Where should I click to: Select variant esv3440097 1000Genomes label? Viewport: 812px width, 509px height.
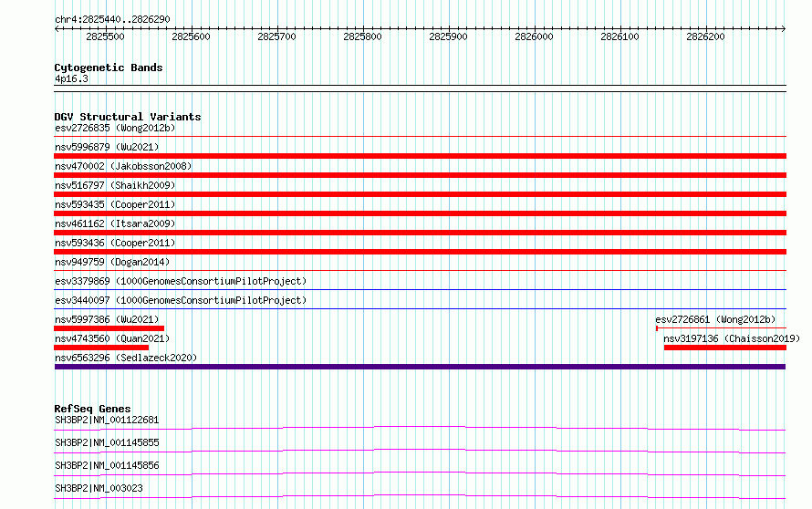click(x=181, y=300)
